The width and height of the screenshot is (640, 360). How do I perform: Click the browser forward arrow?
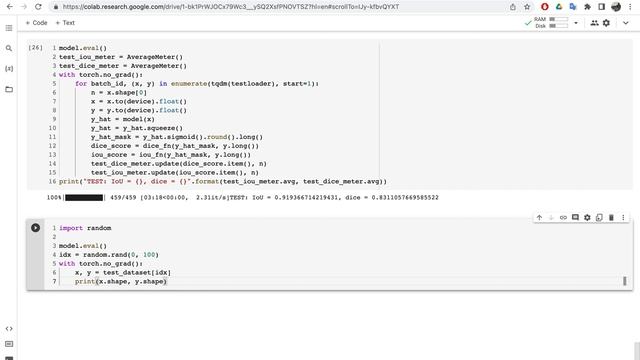[24, 7]
